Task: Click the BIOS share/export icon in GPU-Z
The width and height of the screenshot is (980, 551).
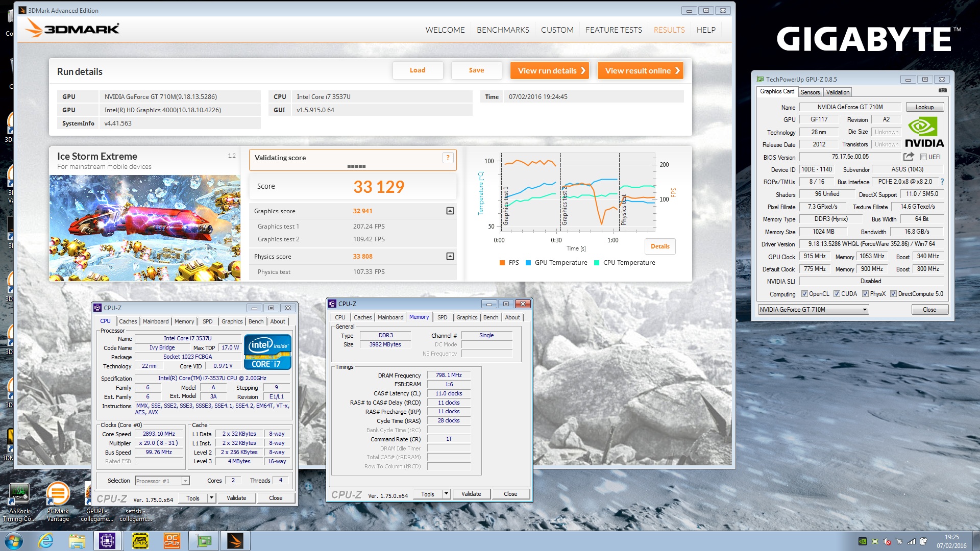Action: tap(909, 157)
